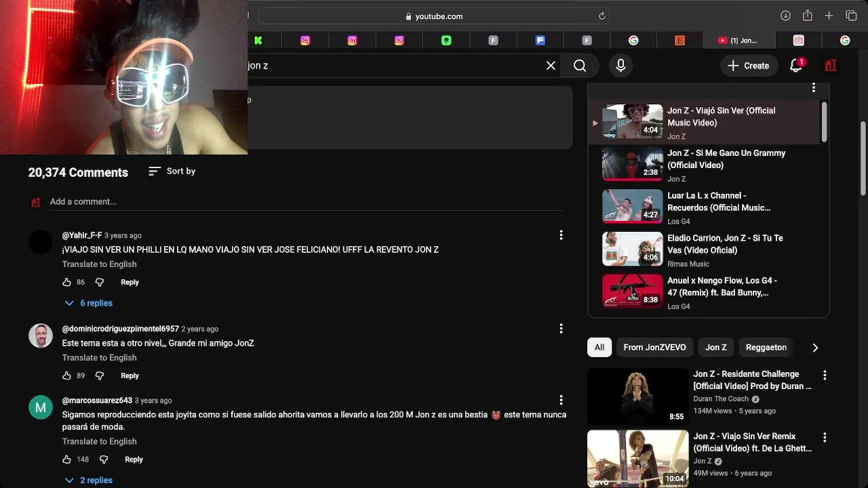Reload the page in Safari
Image resolution: width=868 pixels, height=488 pixels.
click(601, 16)
